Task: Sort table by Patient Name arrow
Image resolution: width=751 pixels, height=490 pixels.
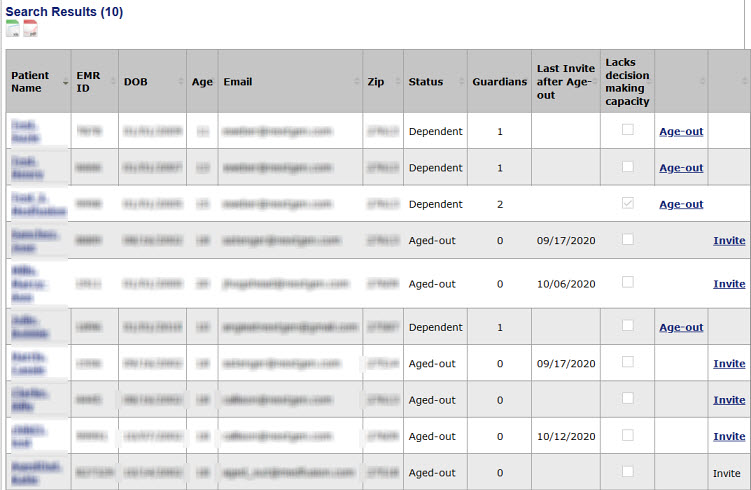Action: [x=65, y=83]
